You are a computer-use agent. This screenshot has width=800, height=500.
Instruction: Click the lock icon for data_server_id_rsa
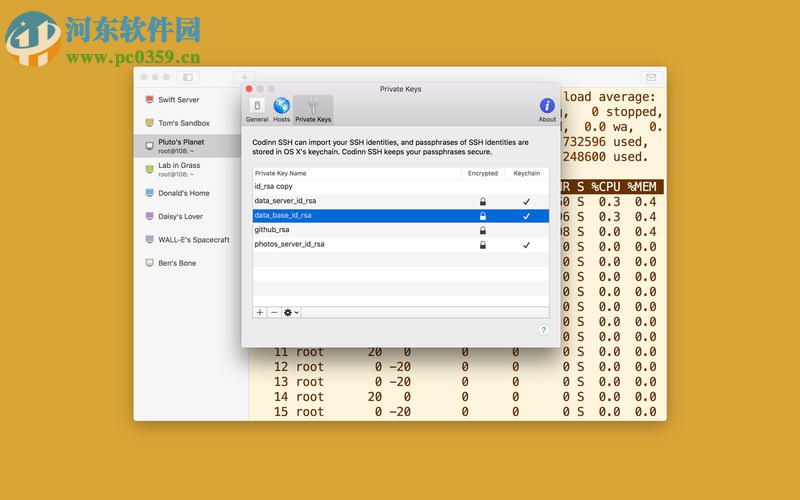483,202
